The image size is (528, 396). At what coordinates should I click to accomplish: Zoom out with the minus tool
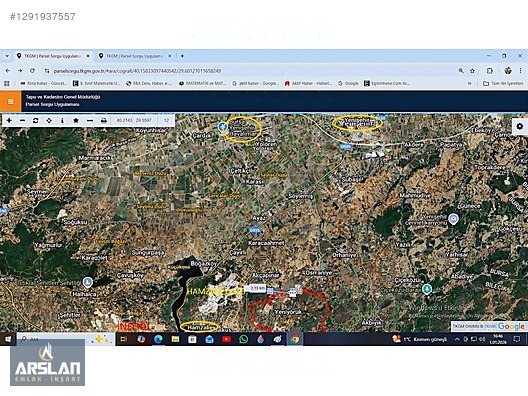tap(23, 121)
